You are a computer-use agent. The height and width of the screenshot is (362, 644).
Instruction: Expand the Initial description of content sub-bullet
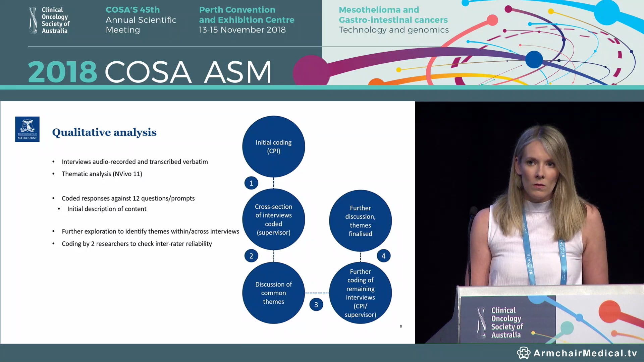coord(107,208)
